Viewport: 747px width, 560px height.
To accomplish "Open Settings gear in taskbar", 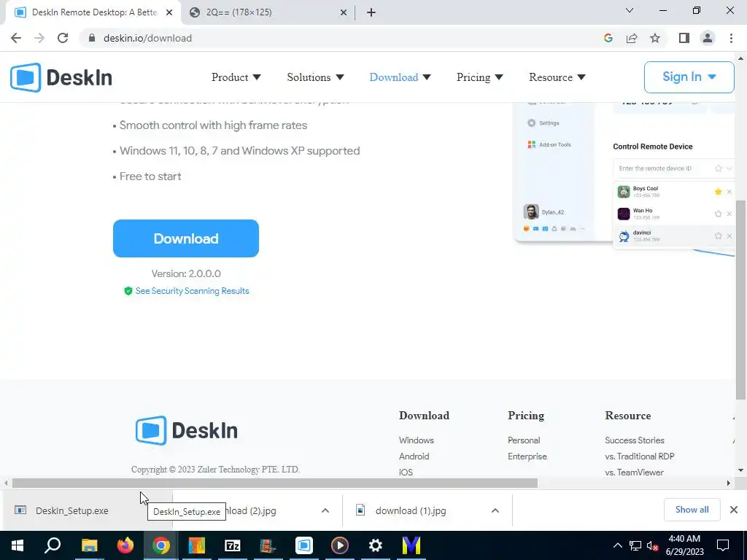I will coord(376,545).
